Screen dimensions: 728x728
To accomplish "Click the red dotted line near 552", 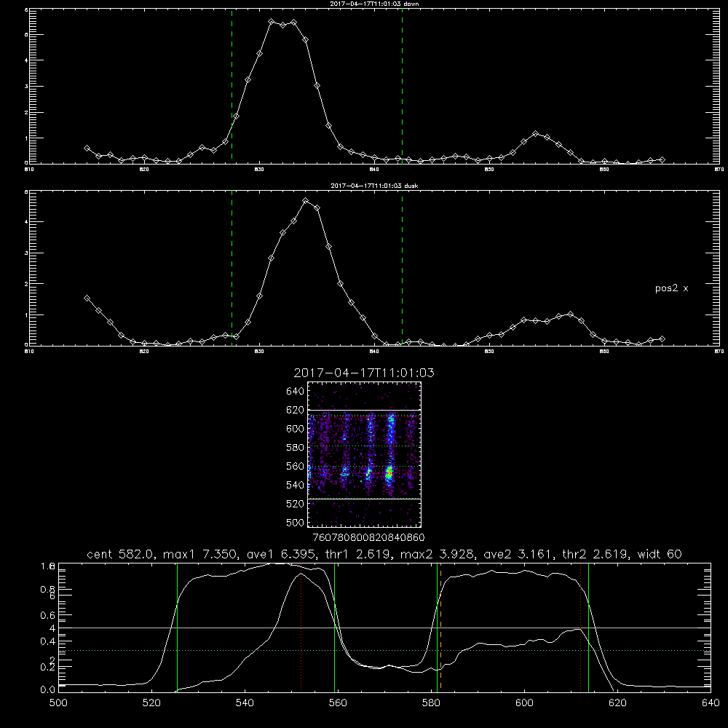I will pos(301,628).
